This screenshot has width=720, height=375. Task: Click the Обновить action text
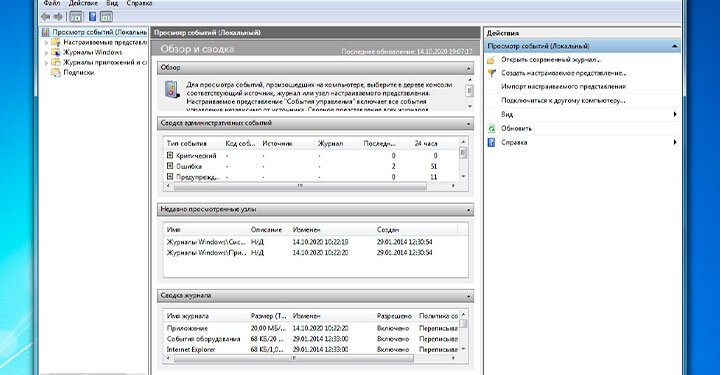click(x=516, y=129)
